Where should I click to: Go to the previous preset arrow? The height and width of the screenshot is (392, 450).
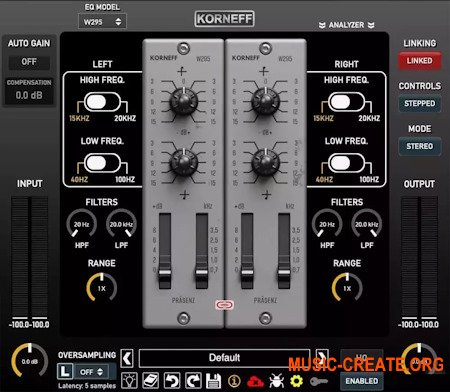[127, 358]
